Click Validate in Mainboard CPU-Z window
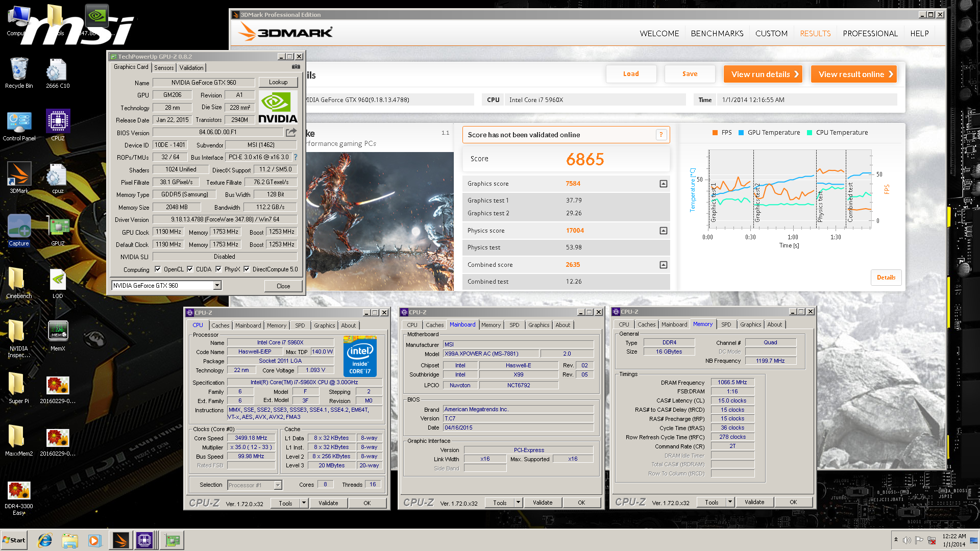This screenshot has height=551, width=980. (543, 503)
